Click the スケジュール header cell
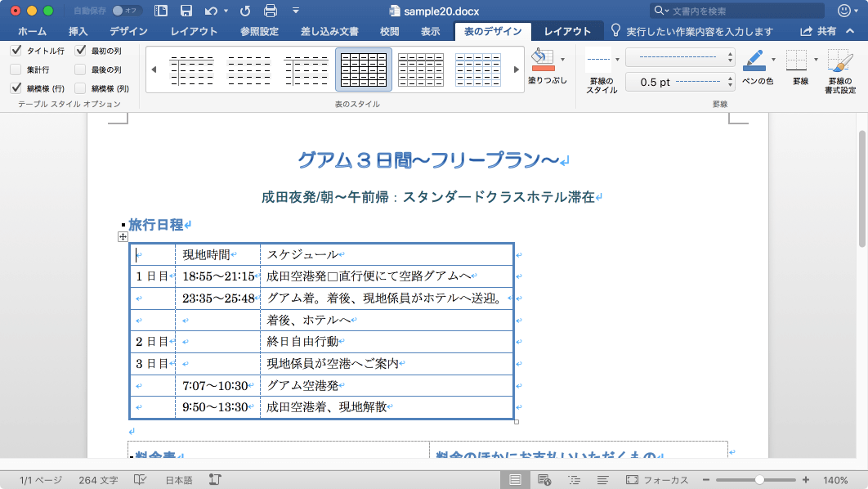The image size is (868, 489). (387, 254)
